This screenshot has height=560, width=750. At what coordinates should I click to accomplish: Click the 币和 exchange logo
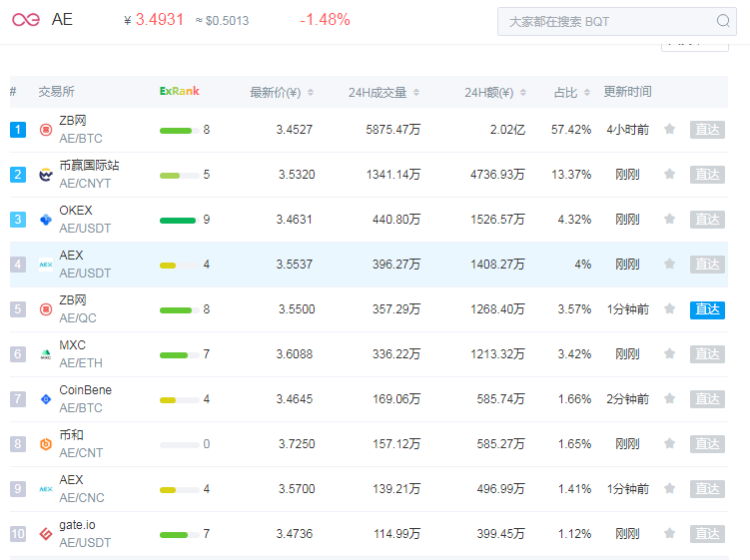click(46, 444)
